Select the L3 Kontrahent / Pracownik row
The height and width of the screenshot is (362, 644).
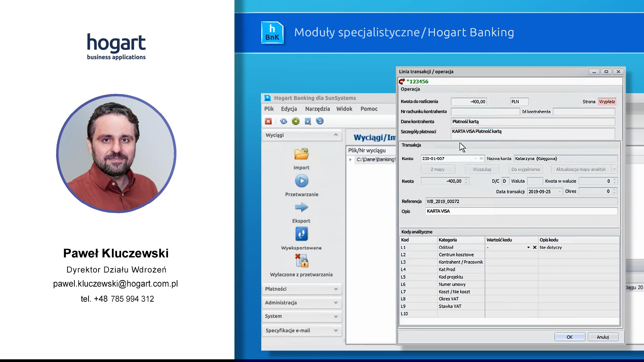[509, 262]
